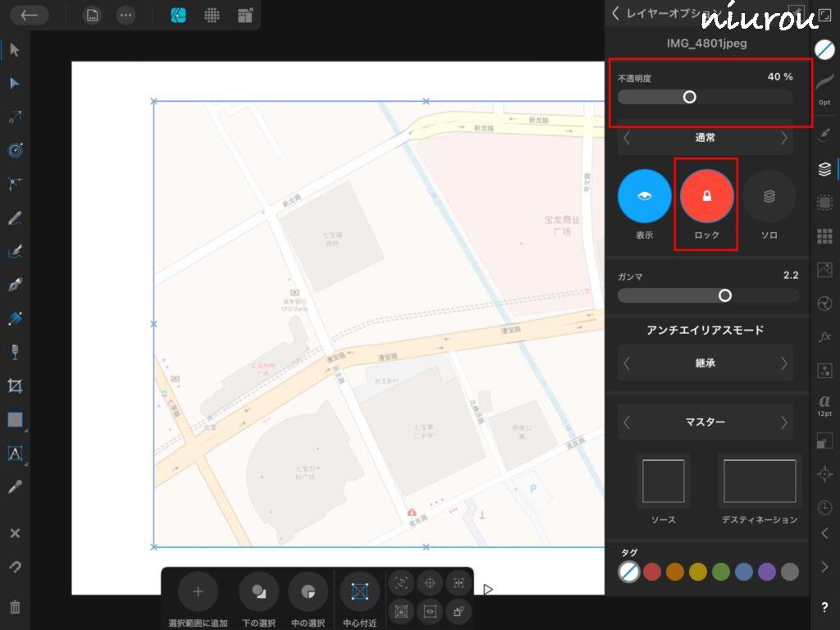Enable ソロ solo mode for layer
The width and height of the screenshot is (840, 630).
[x=769, y=196]
